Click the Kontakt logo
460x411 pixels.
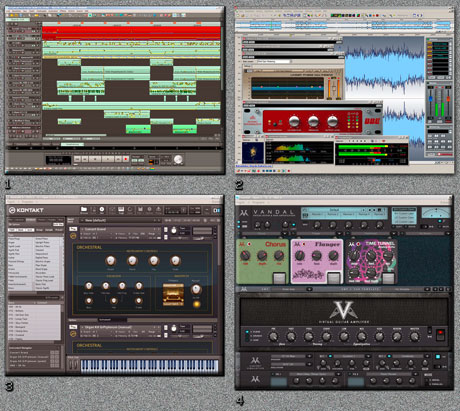[x=26, y=210]
